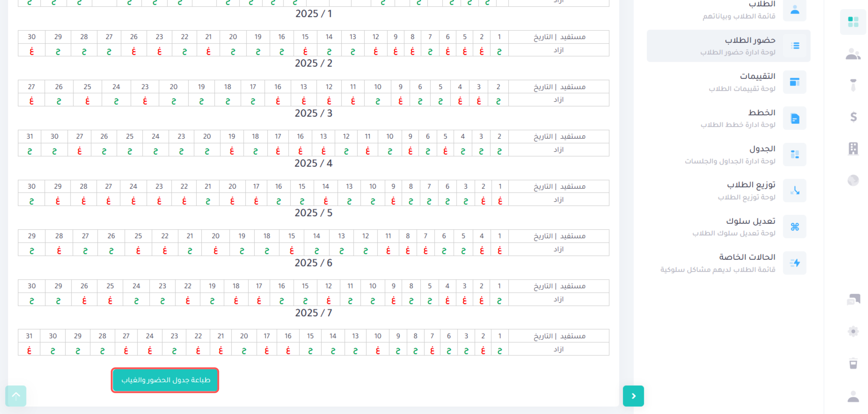The width and height of the screenshot is (868, 414).
Task: Open the التقييمات menu item
Action: click(728, 82)
